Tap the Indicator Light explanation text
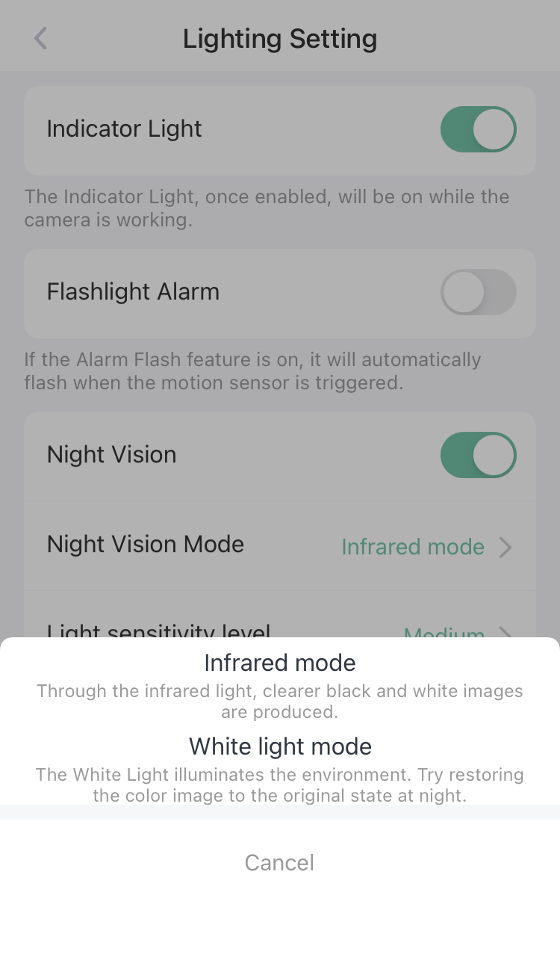Viewport: 560px width, 972px height. tap(267, 208)
